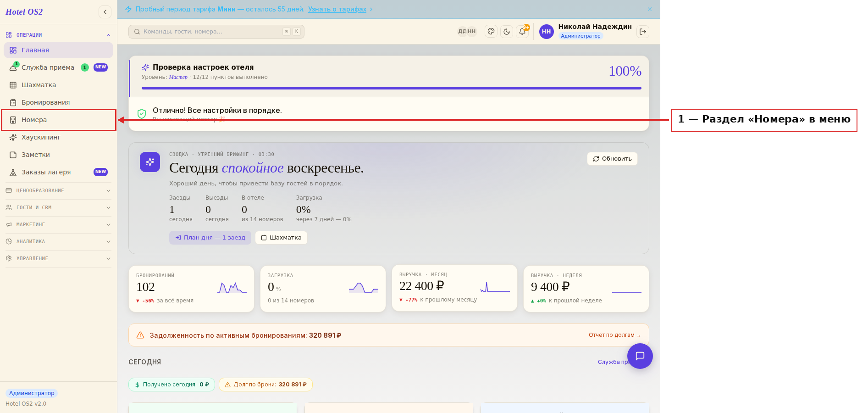Click the search field for commands and guests
The image size is (868, 413).
[216, 32]
